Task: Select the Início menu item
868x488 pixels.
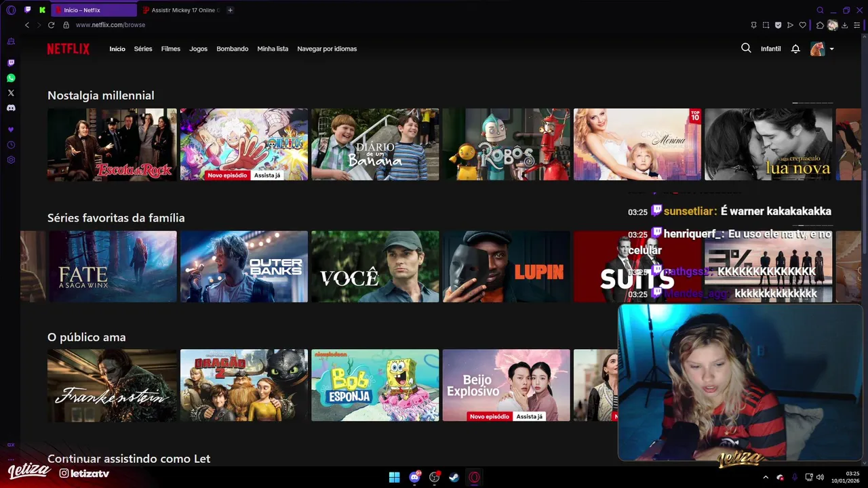Action: point(117,49)
